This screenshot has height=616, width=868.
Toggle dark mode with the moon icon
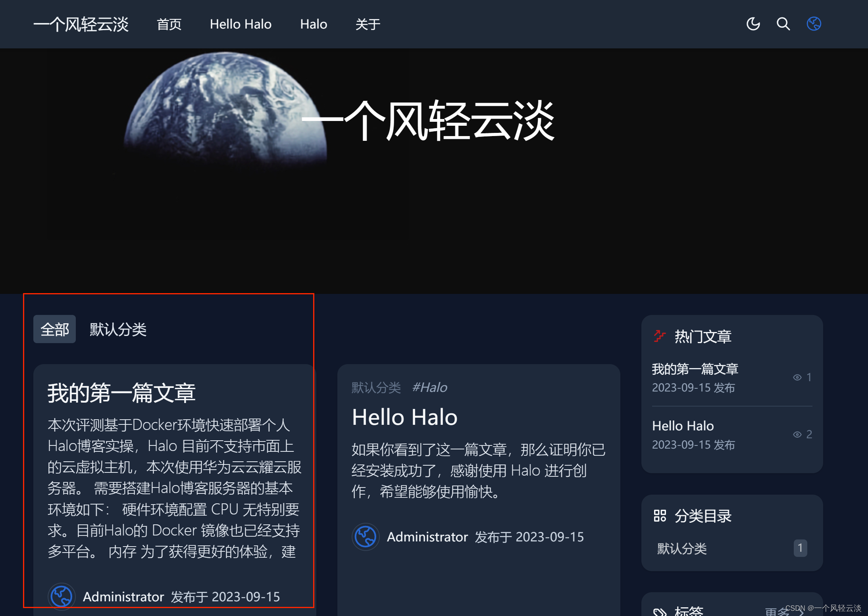[753, 24]
